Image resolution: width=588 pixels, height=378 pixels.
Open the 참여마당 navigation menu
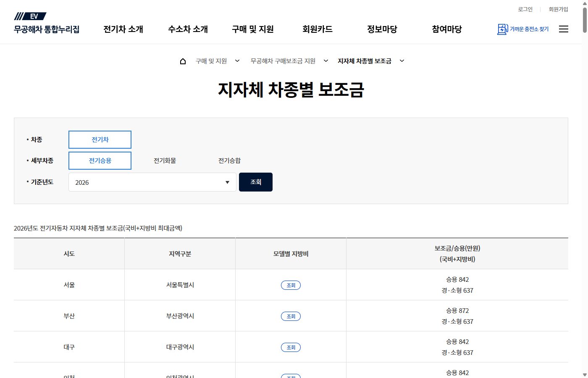click(446, 29)
